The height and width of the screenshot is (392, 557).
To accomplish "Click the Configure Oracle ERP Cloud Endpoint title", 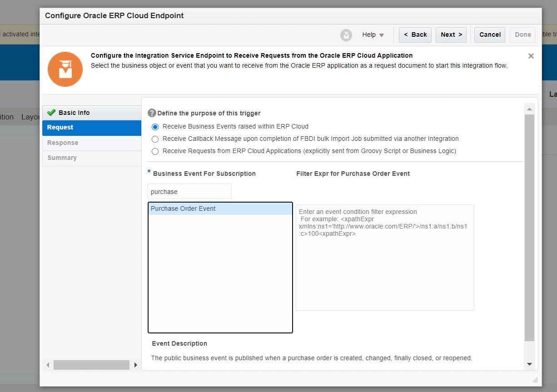I will (114, 15).
